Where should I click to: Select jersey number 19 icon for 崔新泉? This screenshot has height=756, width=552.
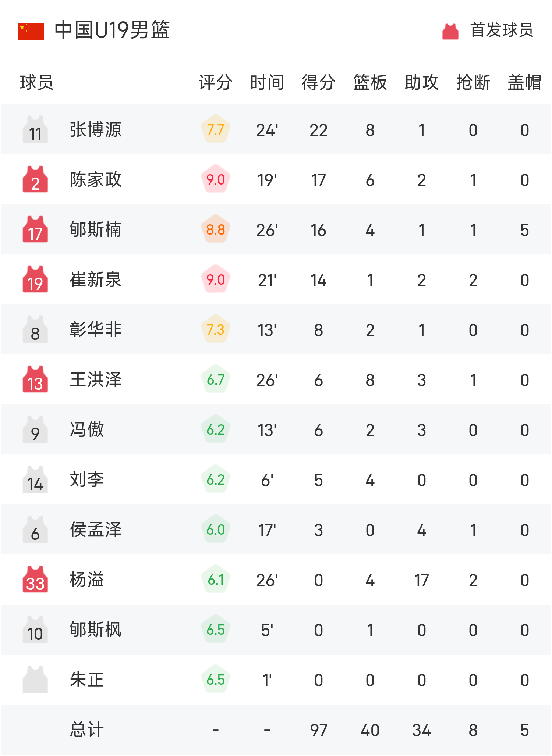[x=35, y=280]
